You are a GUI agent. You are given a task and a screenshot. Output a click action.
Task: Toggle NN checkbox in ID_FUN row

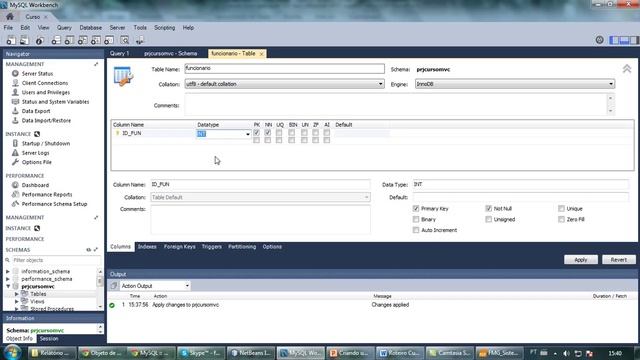(268, 133)
